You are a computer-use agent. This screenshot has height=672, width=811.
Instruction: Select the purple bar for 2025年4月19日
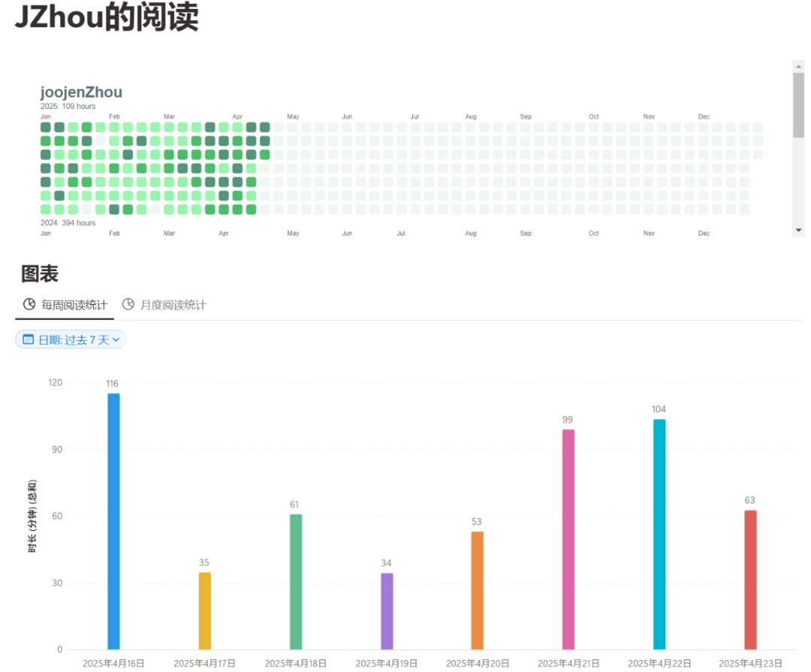point(387,611)
